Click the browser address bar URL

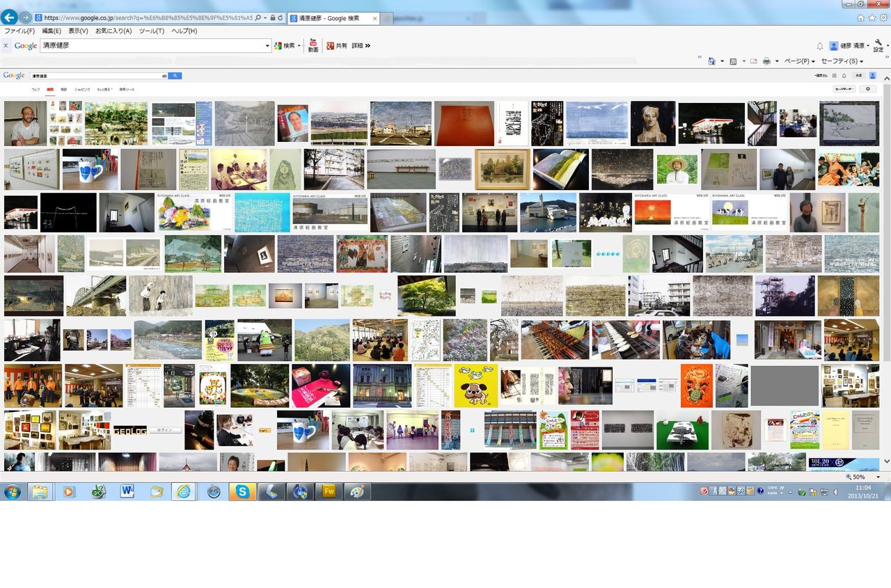point(148,17)
